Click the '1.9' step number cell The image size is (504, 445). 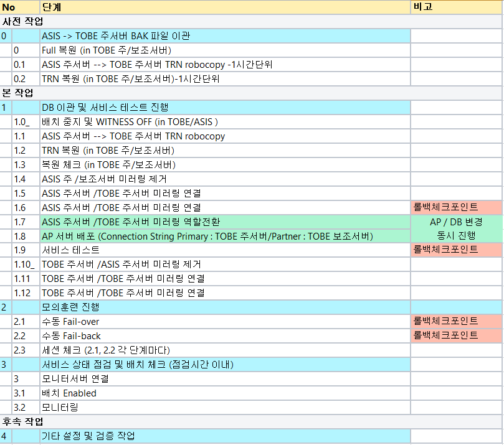26,250
